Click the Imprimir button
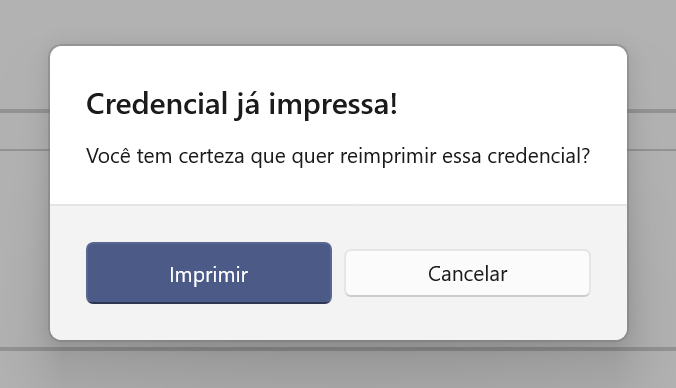Screen dimensions: 676x388 coord(209,273)
